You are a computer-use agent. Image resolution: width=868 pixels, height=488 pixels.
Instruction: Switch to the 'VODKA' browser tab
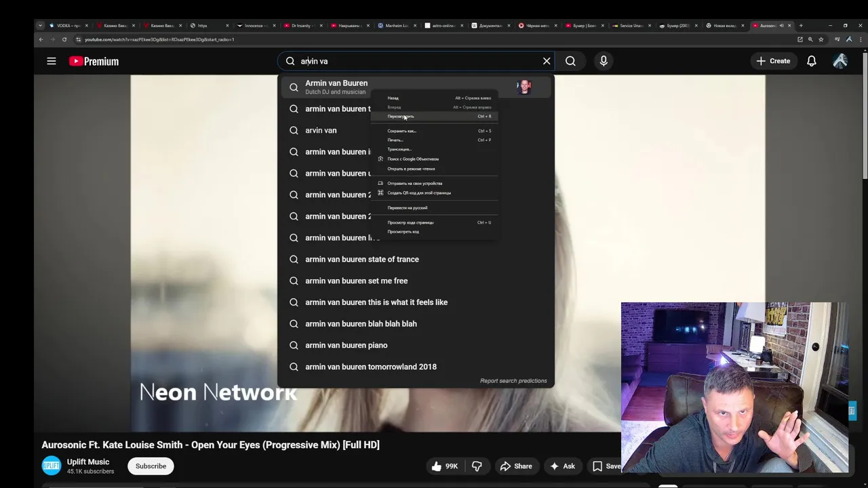[x=69, y=26]
